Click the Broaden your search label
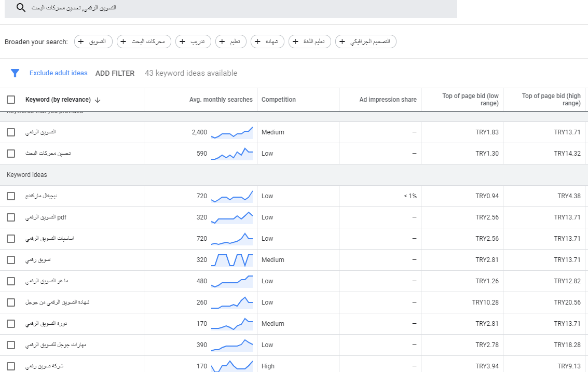588x372 pixels. [36, 42]
